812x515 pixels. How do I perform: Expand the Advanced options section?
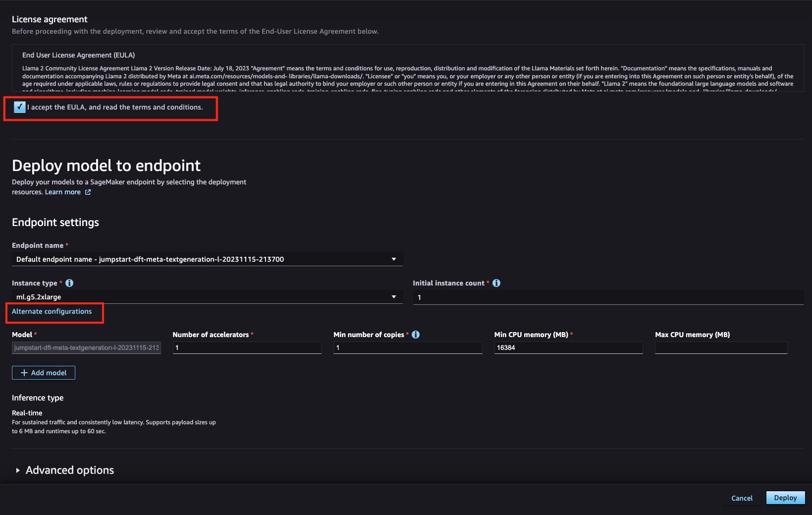65,470
